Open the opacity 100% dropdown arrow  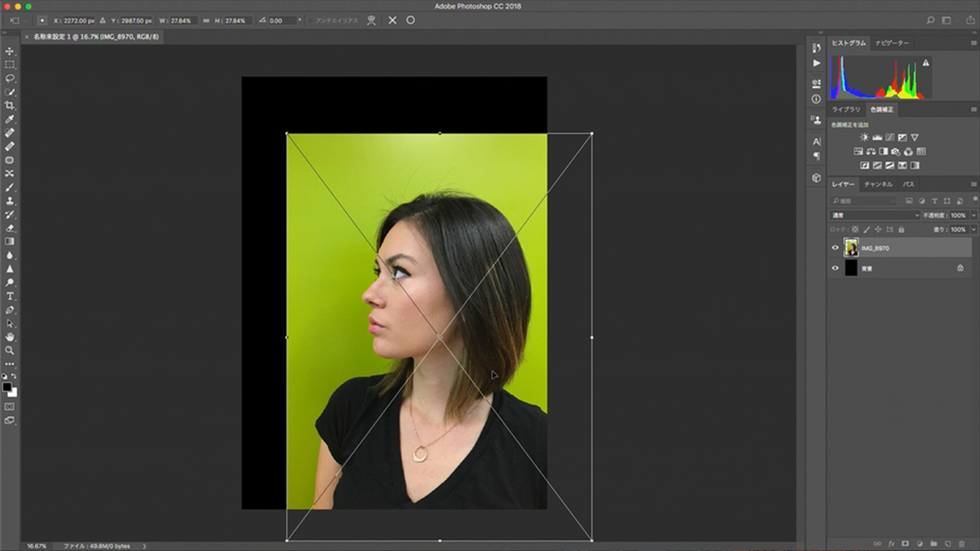tap(973, 215)
